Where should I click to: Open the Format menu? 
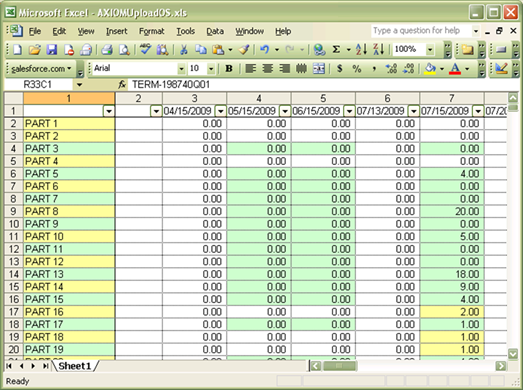[x=151, y=31]
